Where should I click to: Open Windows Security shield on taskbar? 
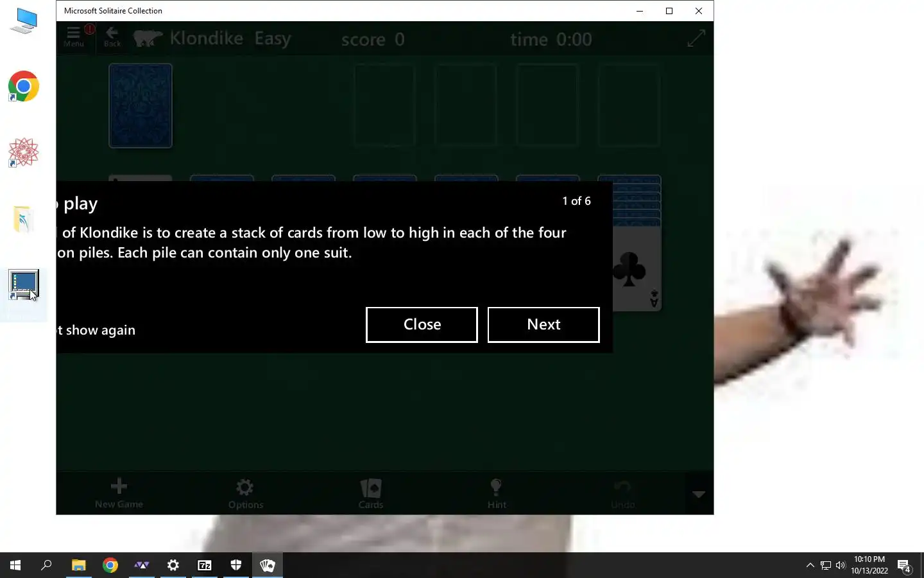[236, 565]
